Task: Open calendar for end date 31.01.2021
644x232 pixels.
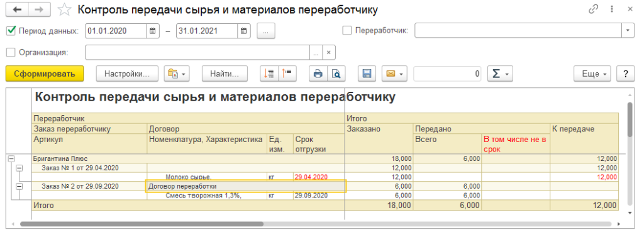Action: tap(243, 31)
